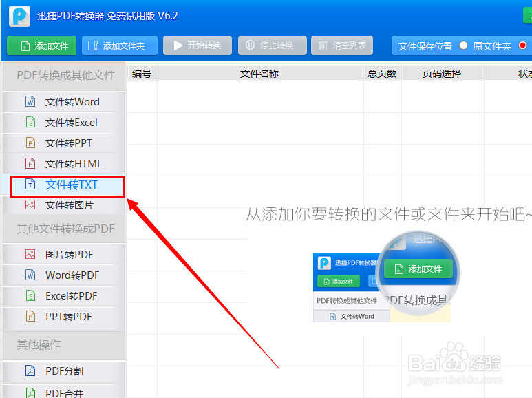Click the Excel icon beside 文件转Excel
The width and height of the screenshot is (532, 398).
(x=30, y=123)
